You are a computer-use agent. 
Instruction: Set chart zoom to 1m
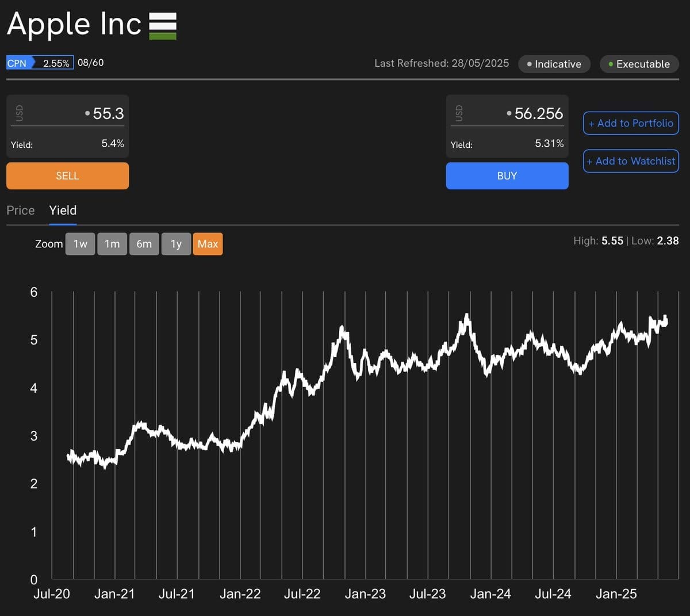tap(112, 244)
